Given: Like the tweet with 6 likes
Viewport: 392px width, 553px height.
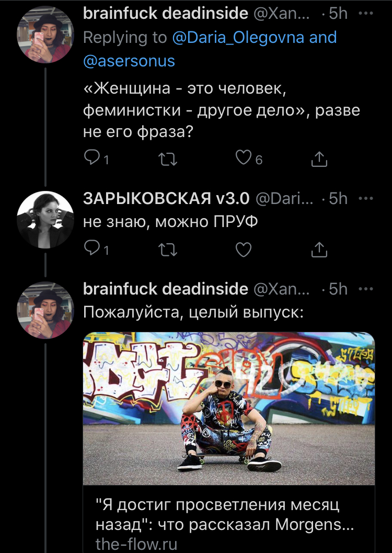Looking at the screenshot, I should (x=244, y=158).
